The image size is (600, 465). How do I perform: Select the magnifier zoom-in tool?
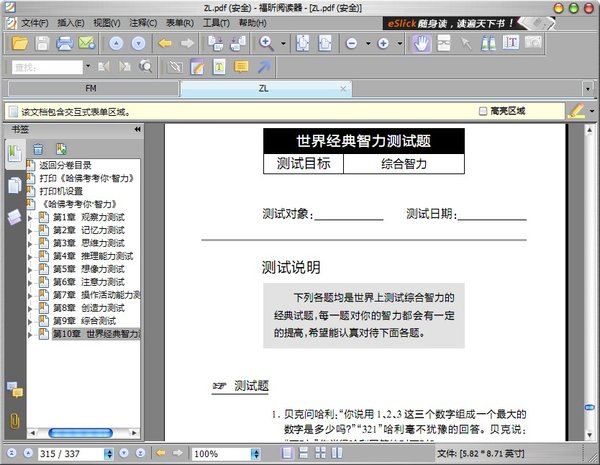click(x=266, y=43)
